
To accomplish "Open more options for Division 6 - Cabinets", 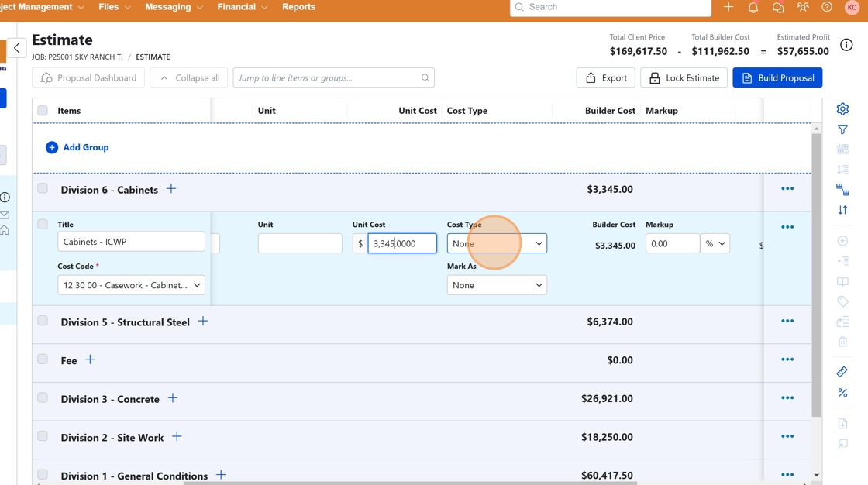I will [x=787, y=189].
